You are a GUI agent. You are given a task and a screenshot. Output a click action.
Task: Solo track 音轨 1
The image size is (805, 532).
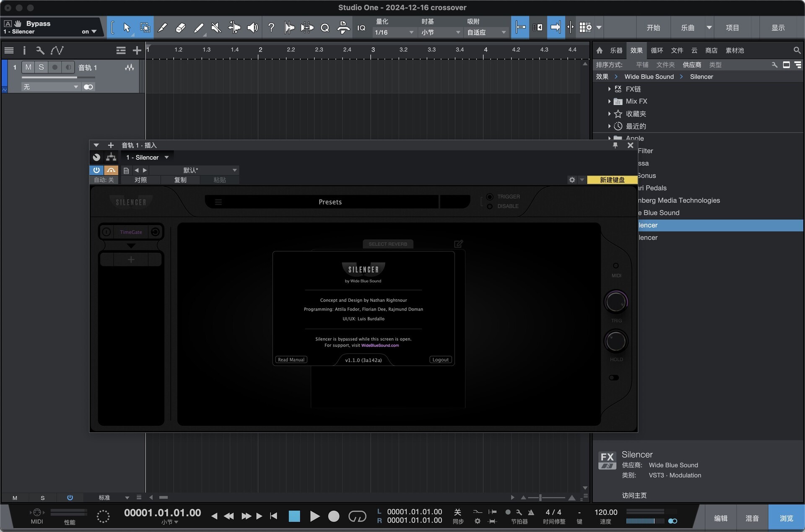pyautogui.click(x=41, y=67)
